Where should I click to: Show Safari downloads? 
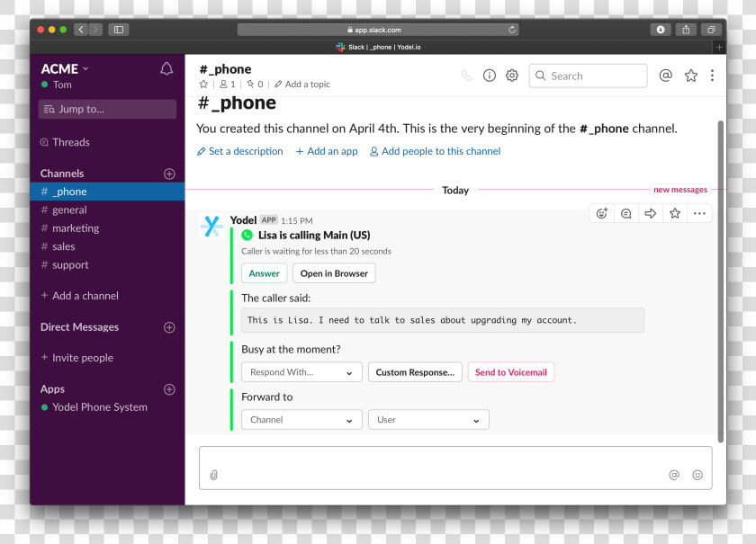(661, 30)
